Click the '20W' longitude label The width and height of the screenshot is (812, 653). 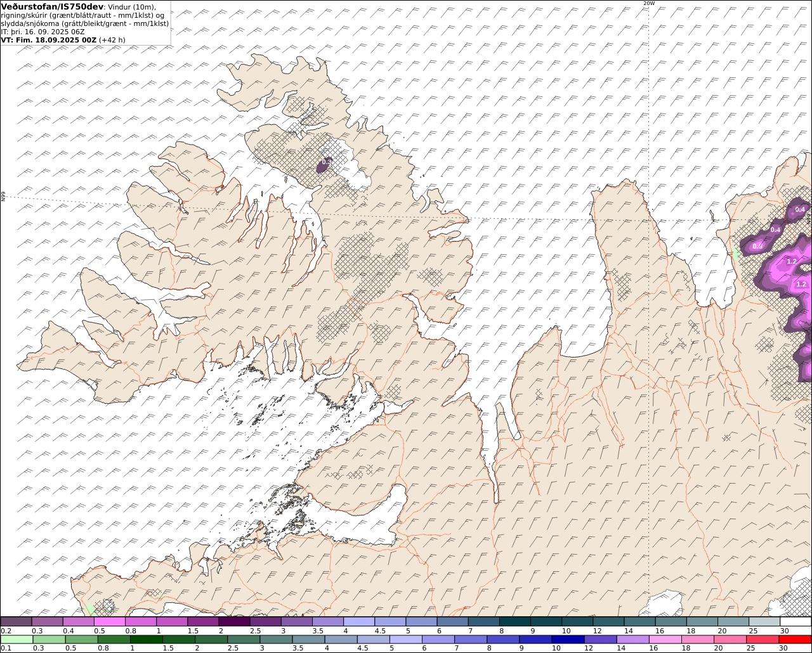pos(648,3)
